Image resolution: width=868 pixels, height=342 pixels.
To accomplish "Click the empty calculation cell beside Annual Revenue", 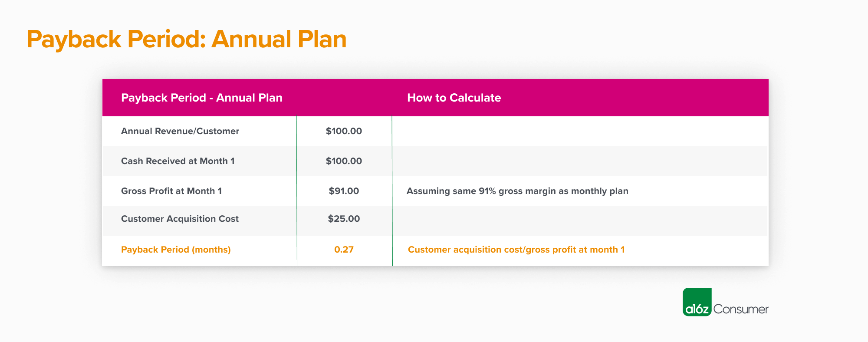I will [x=580, y=131].
